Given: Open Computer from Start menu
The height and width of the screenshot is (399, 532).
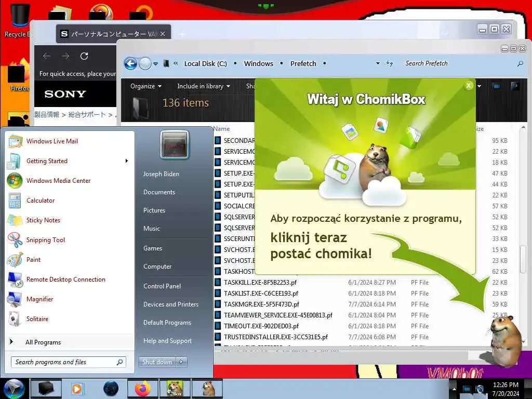Looking at the screenshot, I should pyautogui.click(x=157, y=267).
